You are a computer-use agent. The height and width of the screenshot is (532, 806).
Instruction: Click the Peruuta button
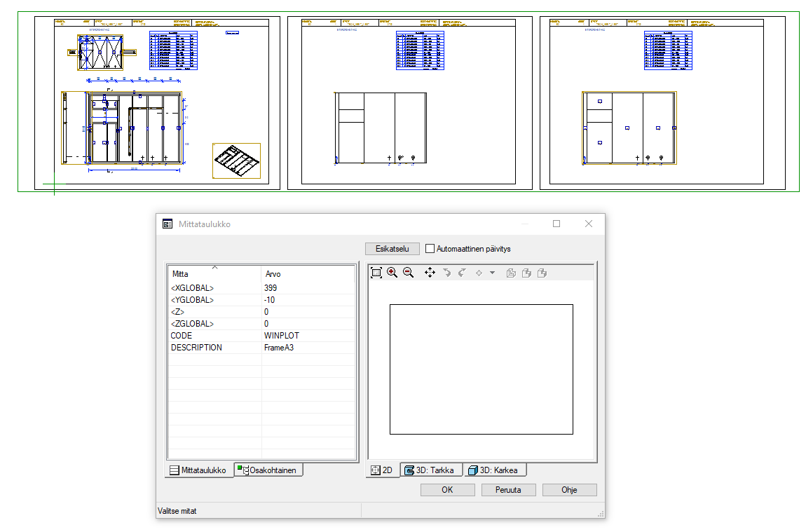coord(509,490)
